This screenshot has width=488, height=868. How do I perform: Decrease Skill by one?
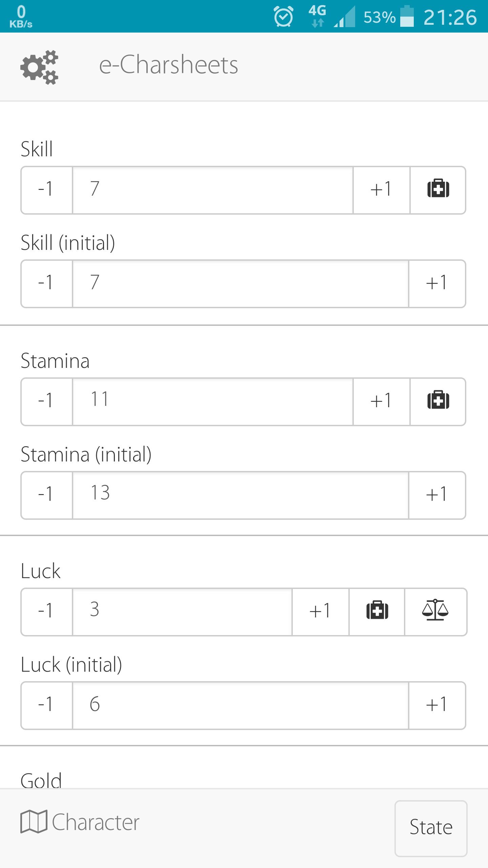pyautogui.click(x=46, y=190)
